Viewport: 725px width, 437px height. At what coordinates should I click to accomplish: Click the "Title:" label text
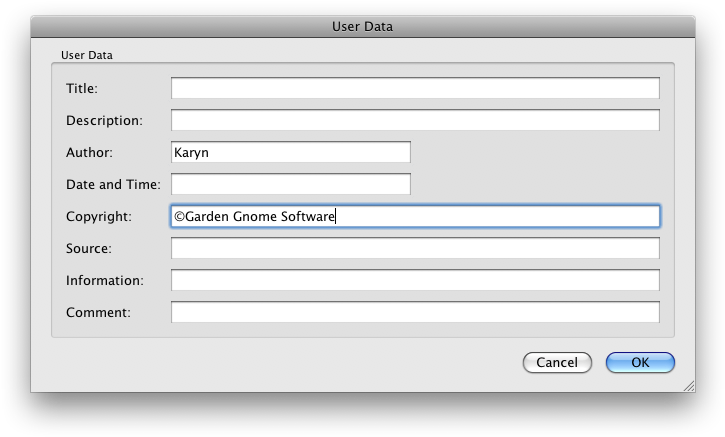[x=82, y=88]
